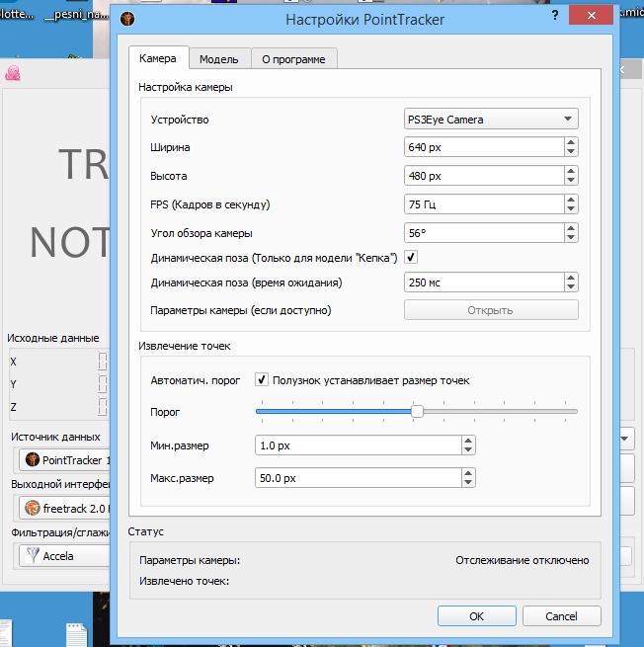
Task: Decrease Мин.размер with the down arrow
Action: (x=468, y=449)
